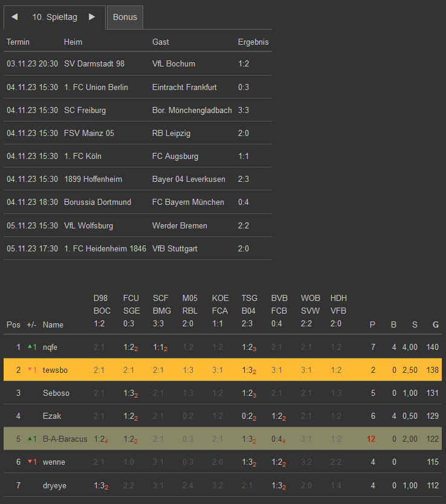Click the Borussia Dortmund match row
Screen dimensions: 446x504
97,202
